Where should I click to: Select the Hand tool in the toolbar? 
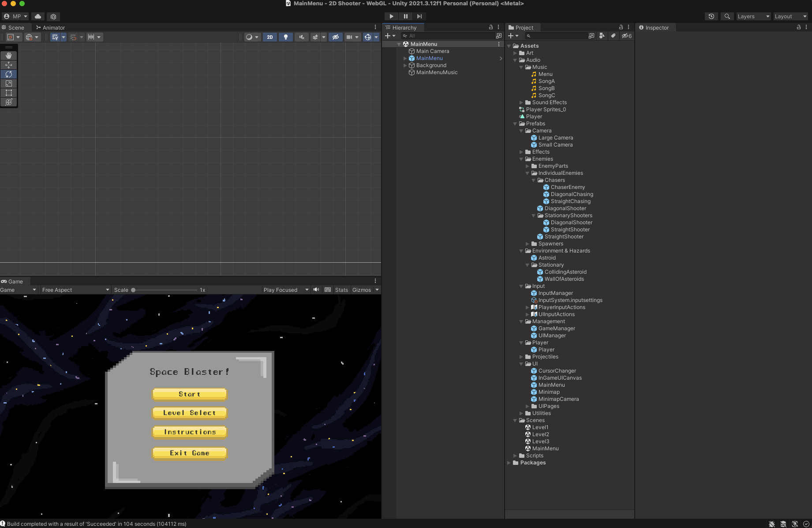pos(9,56)
